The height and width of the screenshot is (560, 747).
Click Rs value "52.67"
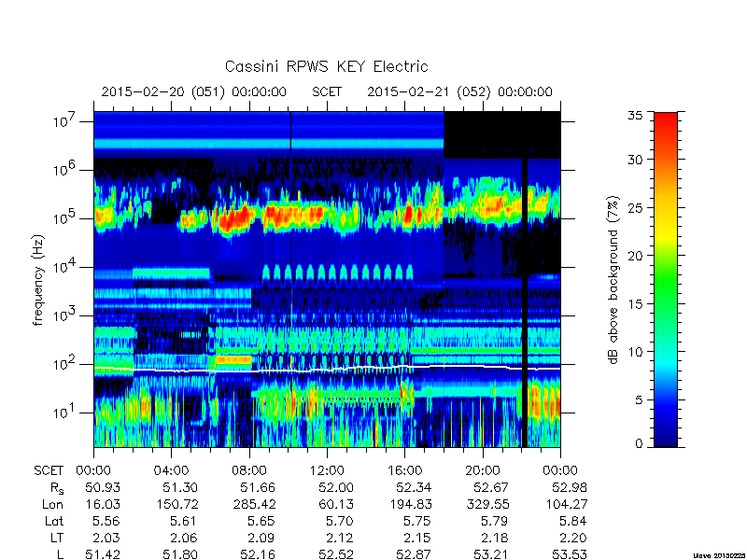491,487
